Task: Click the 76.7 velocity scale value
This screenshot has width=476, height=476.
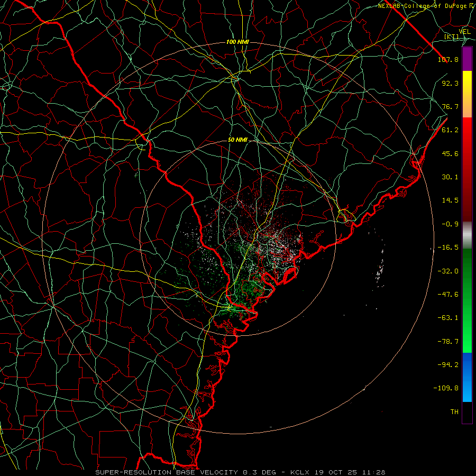Action: (x=450, y=106)
